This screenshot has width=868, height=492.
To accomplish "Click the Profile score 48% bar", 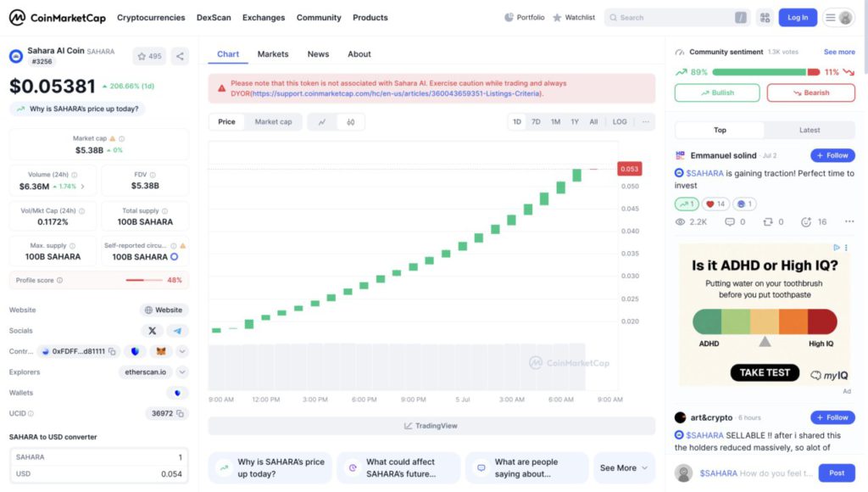I will point(144,280).
